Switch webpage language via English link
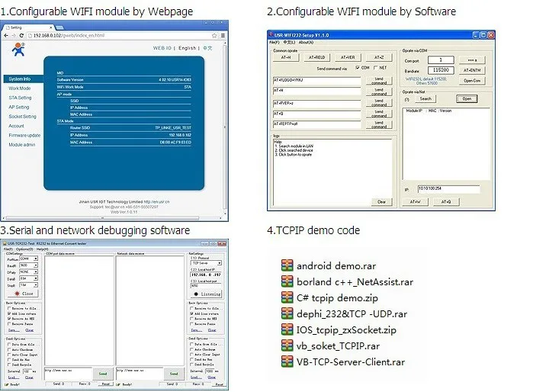The width and height of the screenshot is (533, 392). pos(188,48)
